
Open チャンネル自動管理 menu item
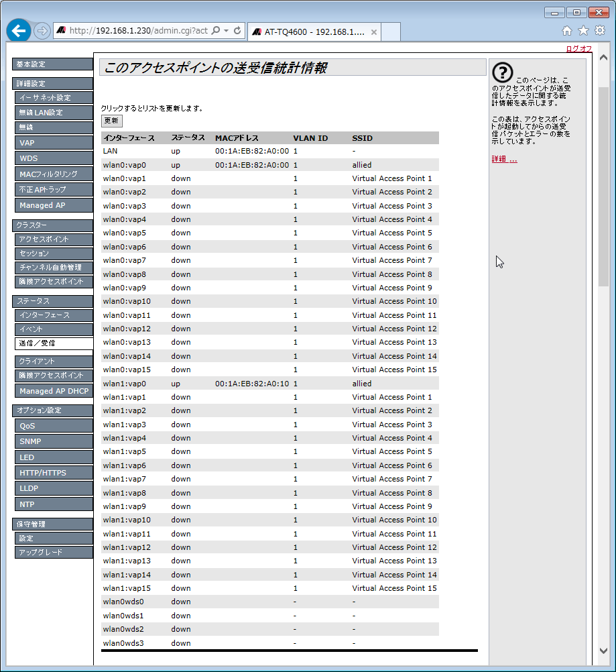(54, 268)
